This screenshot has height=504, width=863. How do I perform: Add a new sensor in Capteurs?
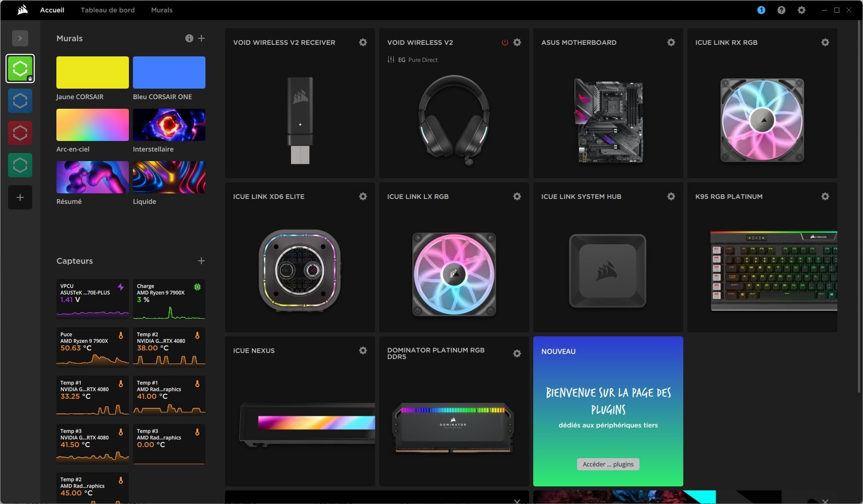[201, 261]
